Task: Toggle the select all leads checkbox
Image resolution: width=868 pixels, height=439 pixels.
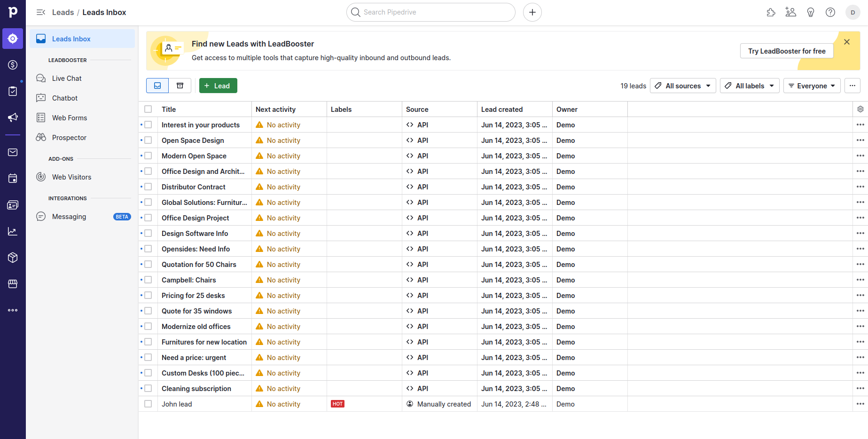Action: [x=148, y=109]
